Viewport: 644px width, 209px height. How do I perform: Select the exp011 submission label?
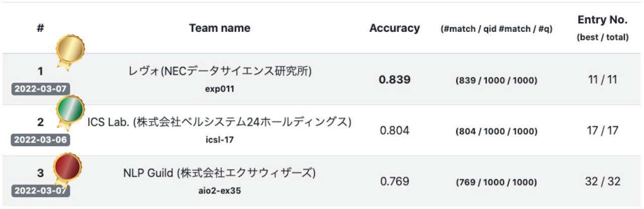220,89
